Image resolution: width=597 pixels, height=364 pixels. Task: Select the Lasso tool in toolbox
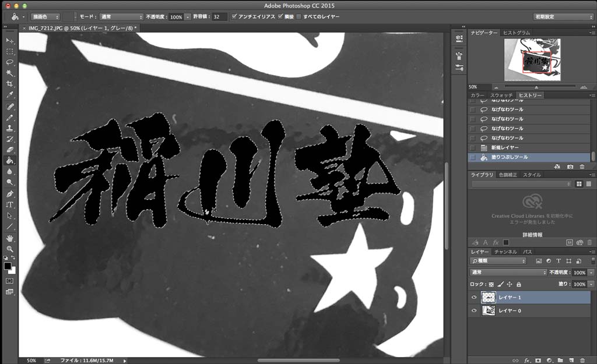(9, 62)
